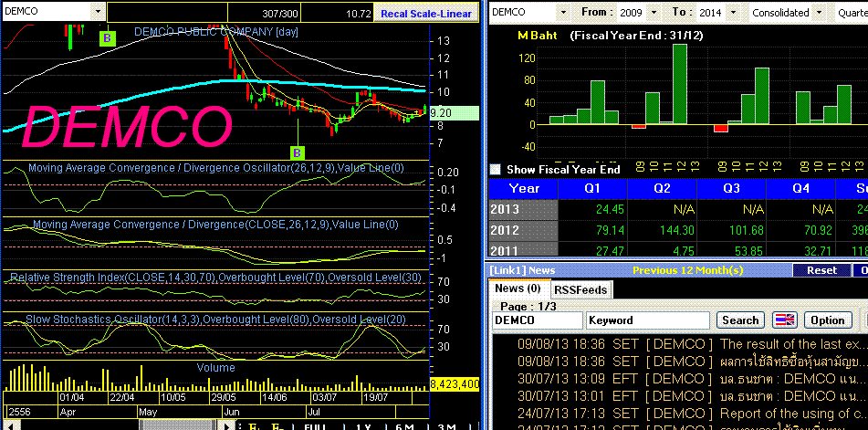Viewport: 868px width, 430px height.
Task: Click the 01/04 date marker on timeline
Action: (x=72, y=397)
